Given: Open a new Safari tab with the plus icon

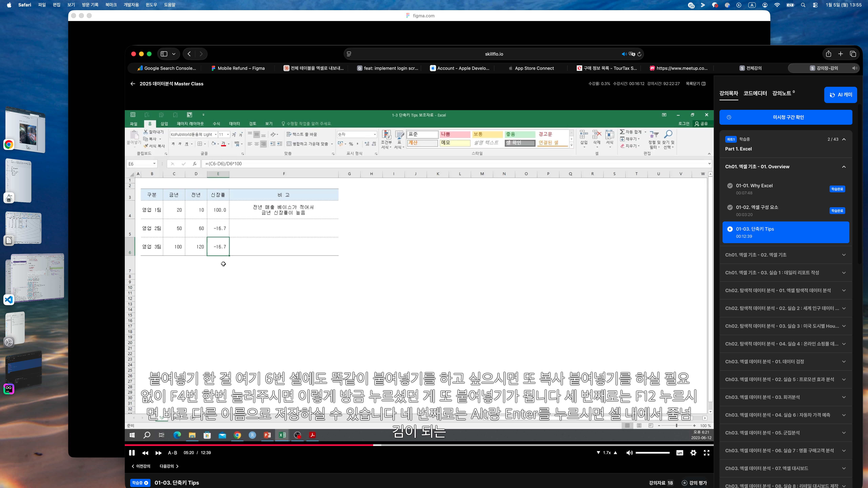Looking at the screenshot, I should [x=841, y=54].
